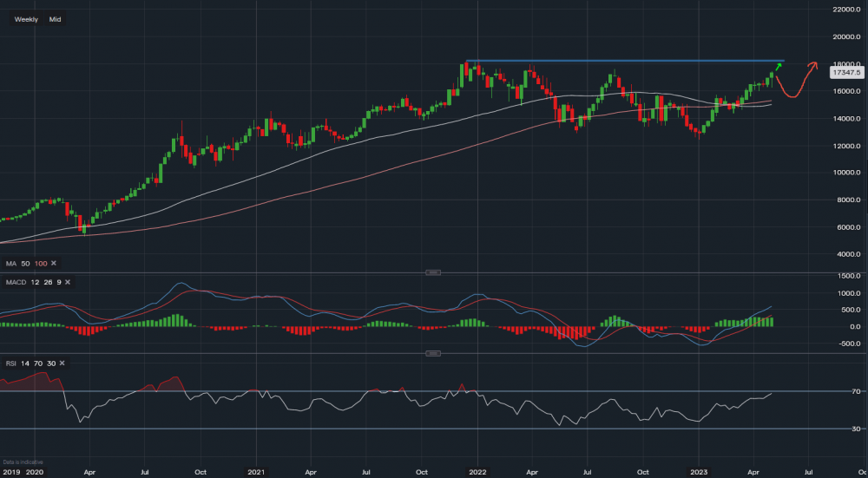This screenshot has height=478, width=868.
Task: Grab the resize handle above RSI panel
Action: [x=434, y=353]
